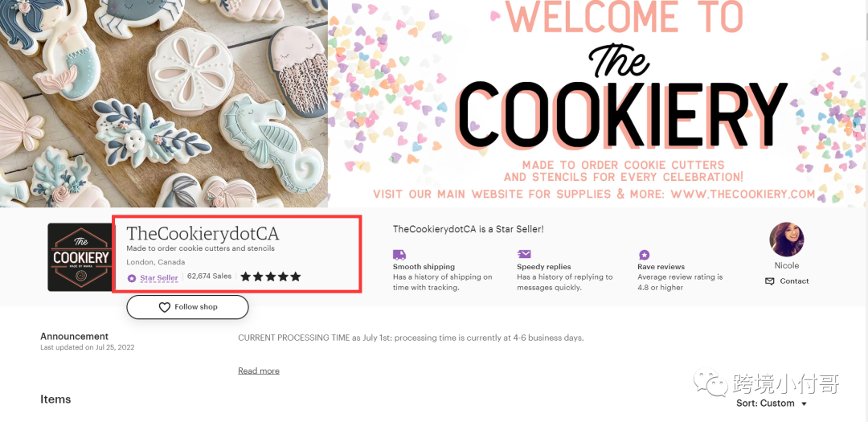This screenshot has width=868, height=422.
Task: Click the Contact message icon
Action: pos(769,281)
